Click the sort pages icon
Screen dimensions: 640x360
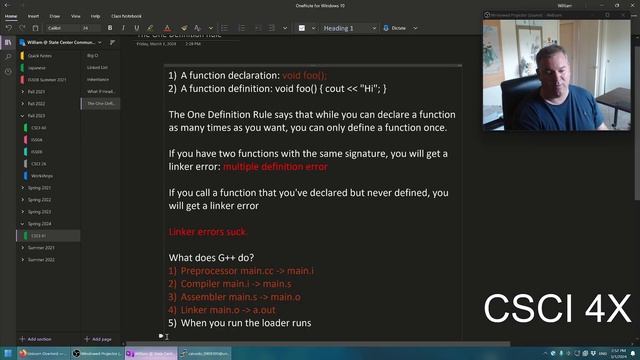(x=113, y=42)
